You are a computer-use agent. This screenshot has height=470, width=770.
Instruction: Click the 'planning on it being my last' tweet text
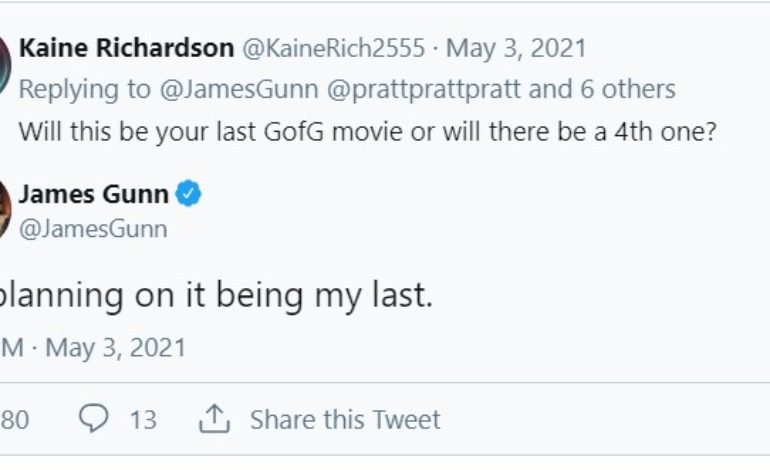(216, 295)
